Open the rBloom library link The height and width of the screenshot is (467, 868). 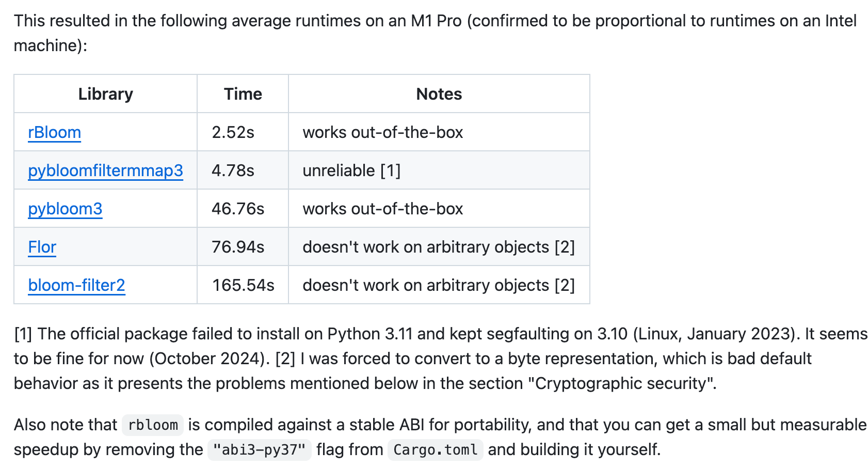54,132
